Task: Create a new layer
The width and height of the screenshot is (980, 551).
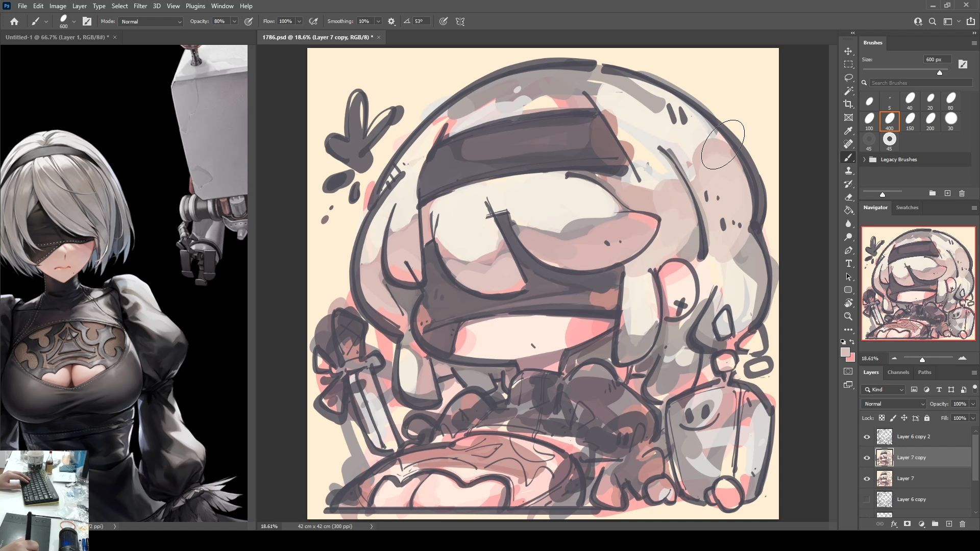Action: point(949,524)
